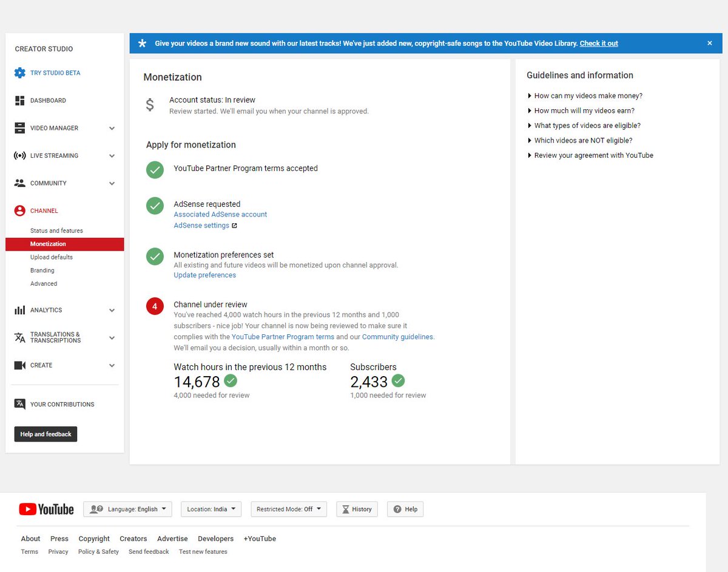Open Status and features under Channel
Image resolution: width=728 pixels, height=572 pixels.
click(56, 230)
